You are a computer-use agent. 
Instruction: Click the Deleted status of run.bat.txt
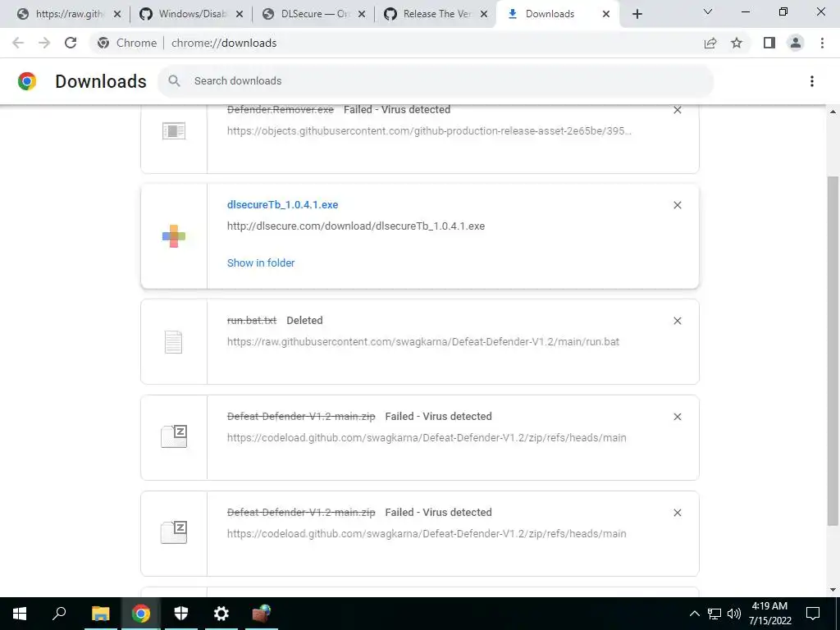click(304, 321)
